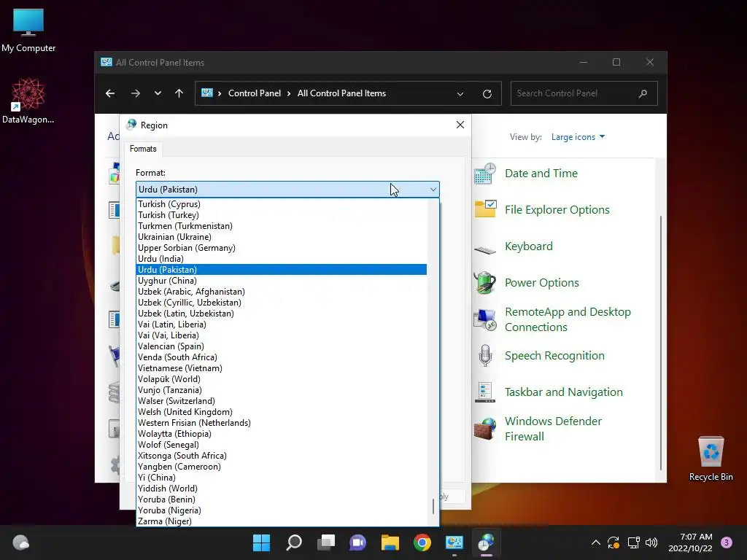
Task: Open the Recent locations chevron
Action: click(158, 93)
